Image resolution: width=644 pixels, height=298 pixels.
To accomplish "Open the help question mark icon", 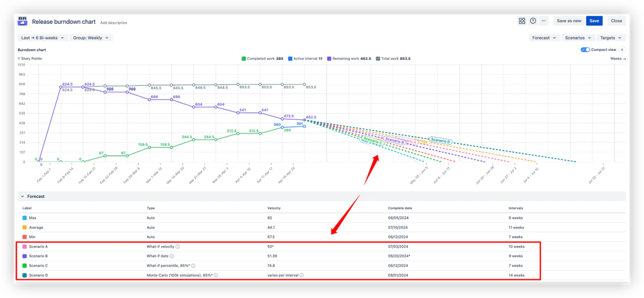I will [532, 21].
